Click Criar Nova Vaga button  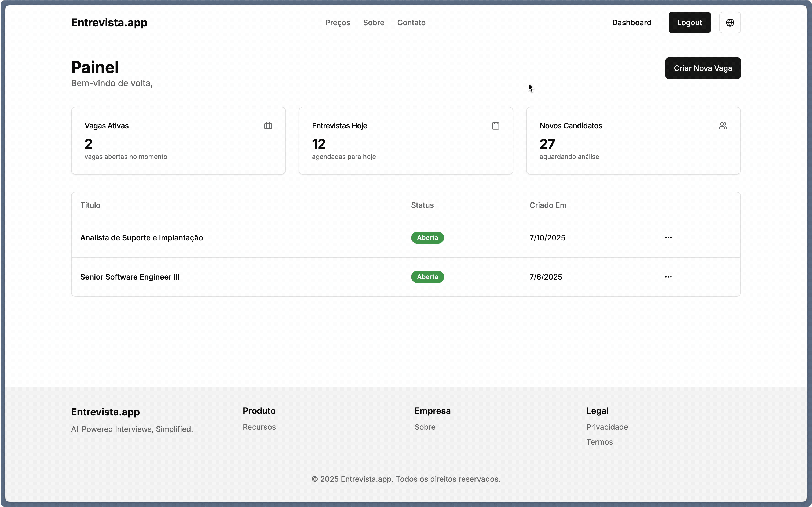click(x=703, y=68)
